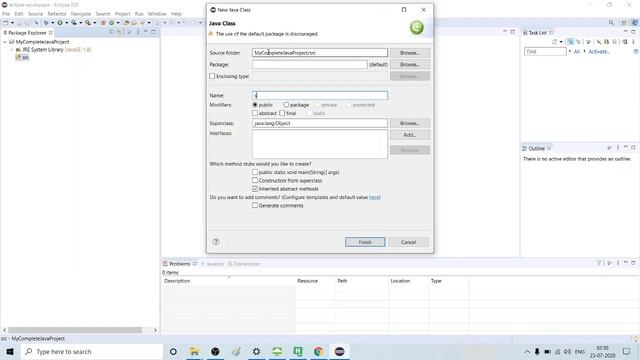Select the Java perspective icon

[635, 22]
